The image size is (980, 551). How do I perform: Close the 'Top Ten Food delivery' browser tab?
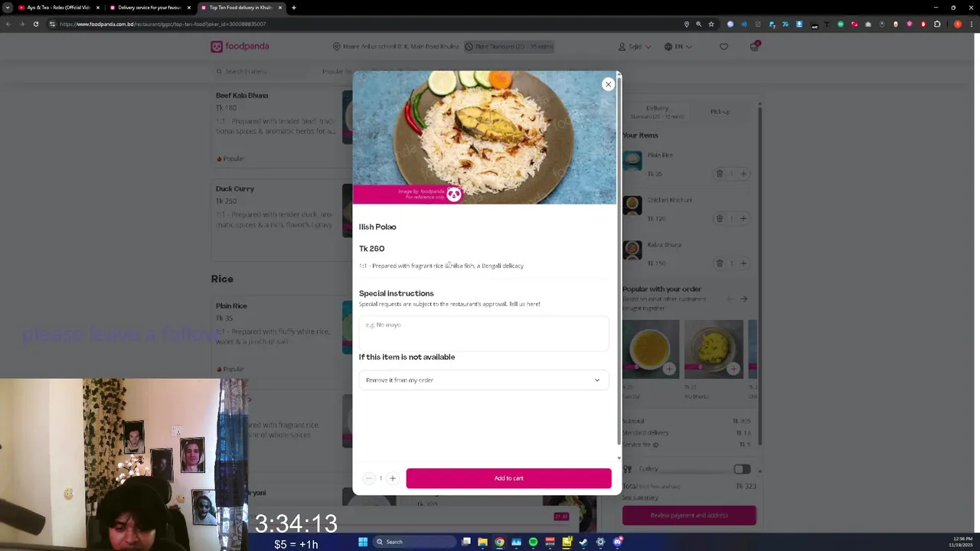[280, 8]
